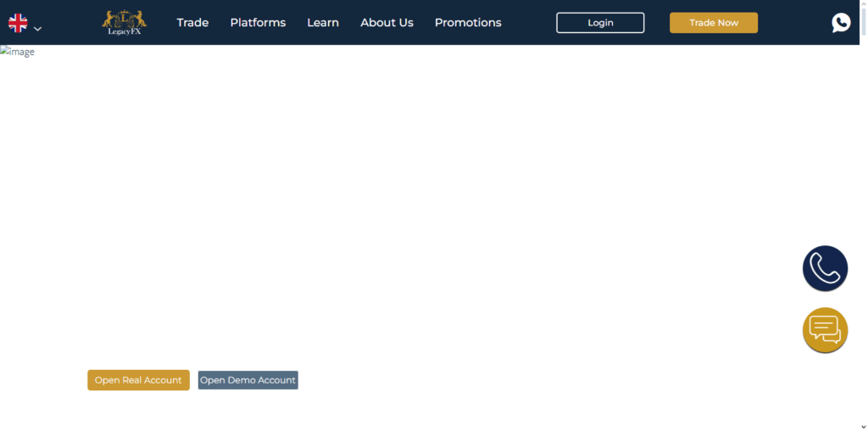Open the Trade menu

[192, 23]
